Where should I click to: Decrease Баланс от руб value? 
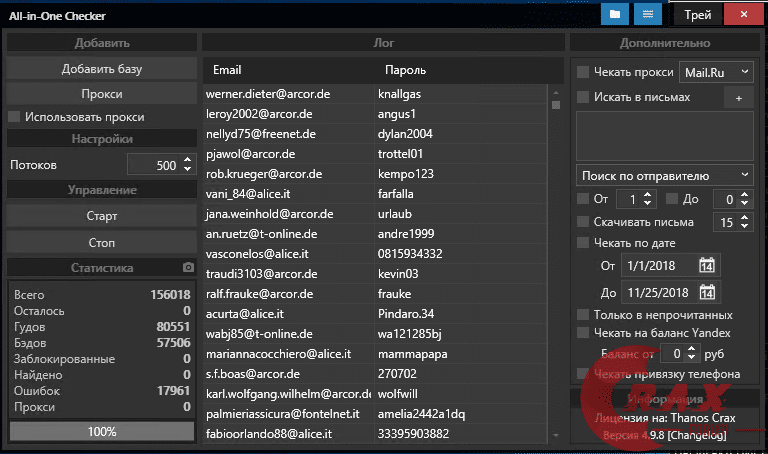(x=692, y=358)
